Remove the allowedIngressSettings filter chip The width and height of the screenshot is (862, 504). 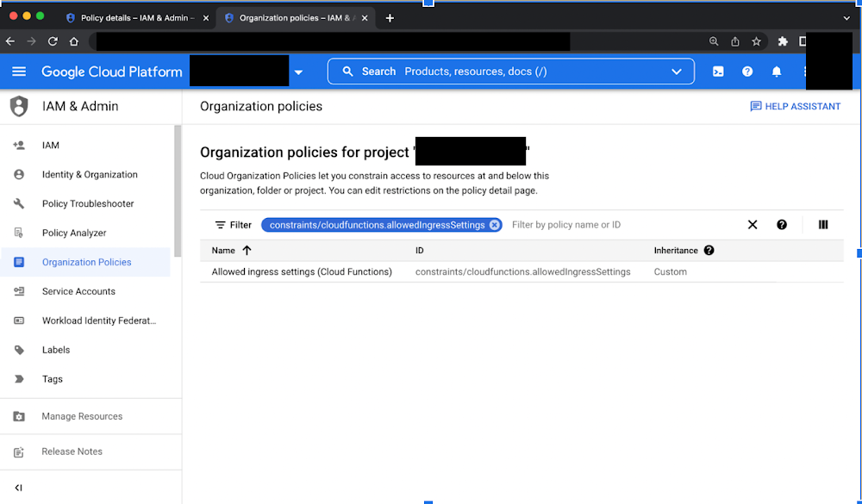[x=494, y=225]
